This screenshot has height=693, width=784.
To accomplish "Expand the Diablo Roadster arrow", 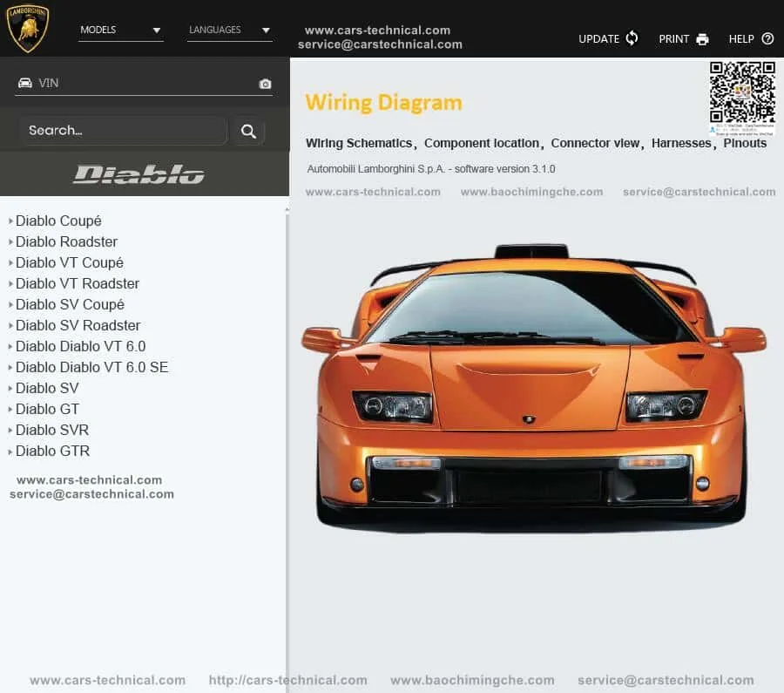I will coord(10,241).
